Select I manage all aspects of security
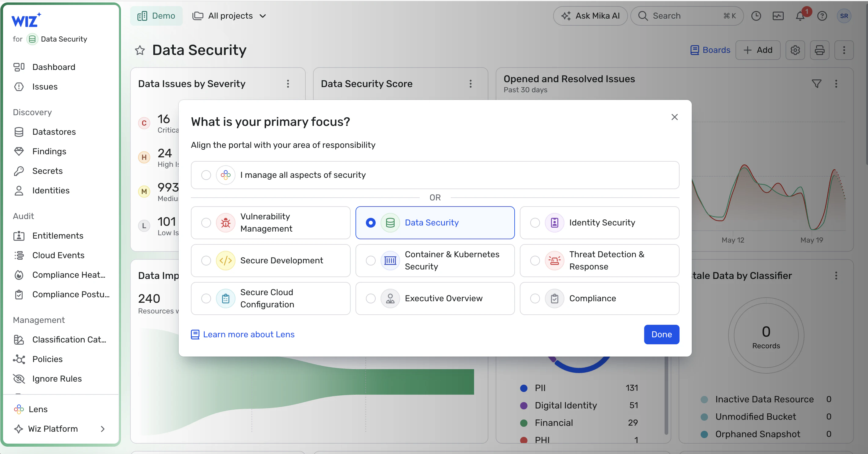 click(x=435, y=175)
